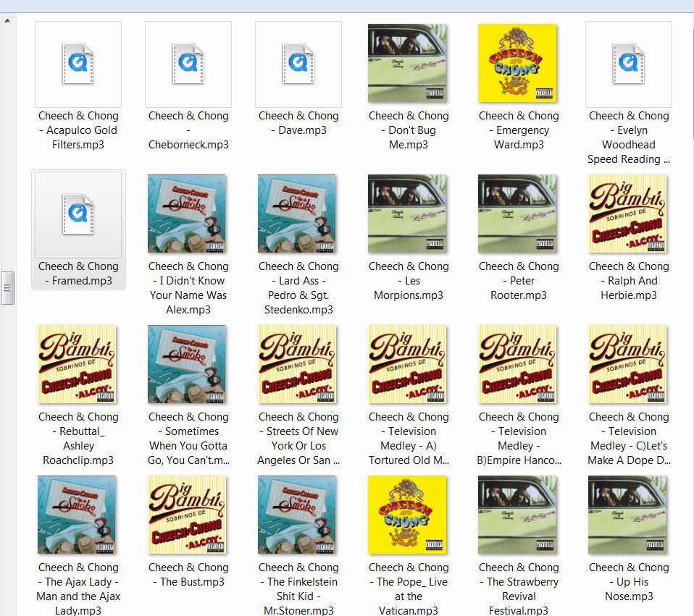Select Television Medley - A) Tortured Old M... cover
This screenshot has width=694, height=616.
click(407, 364)
